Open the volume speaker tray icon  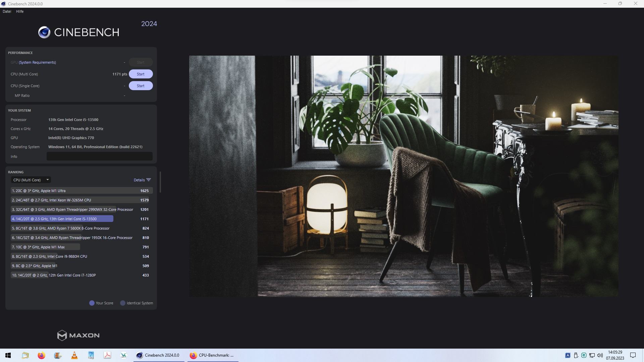[x=600, y=355]
